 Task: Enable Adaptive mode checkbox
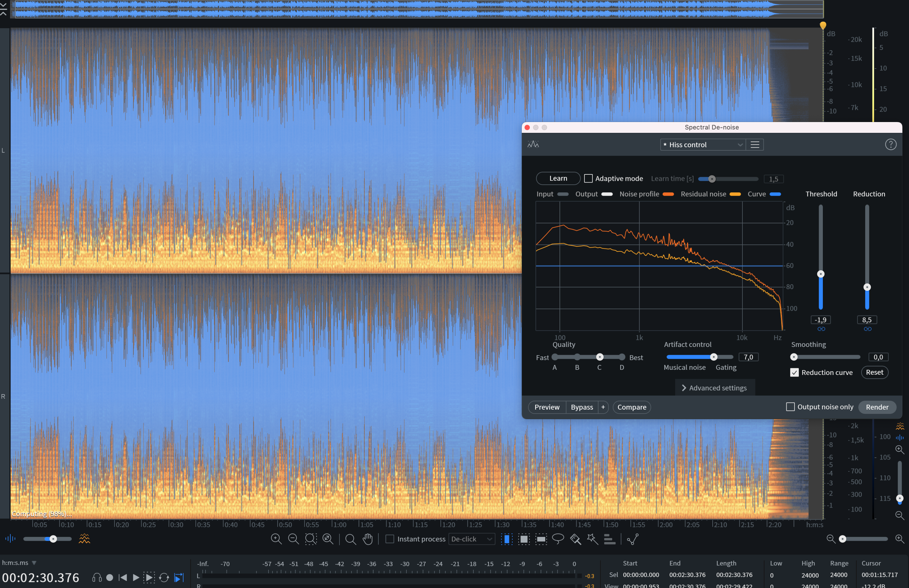coord(588,178)
